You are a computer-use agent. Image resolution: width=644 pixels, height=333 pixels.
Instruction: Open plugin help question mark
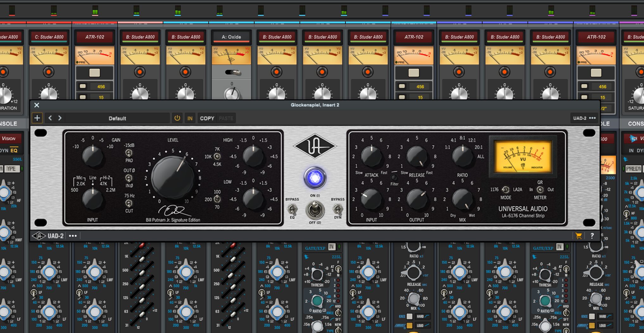tap(592, 236)
